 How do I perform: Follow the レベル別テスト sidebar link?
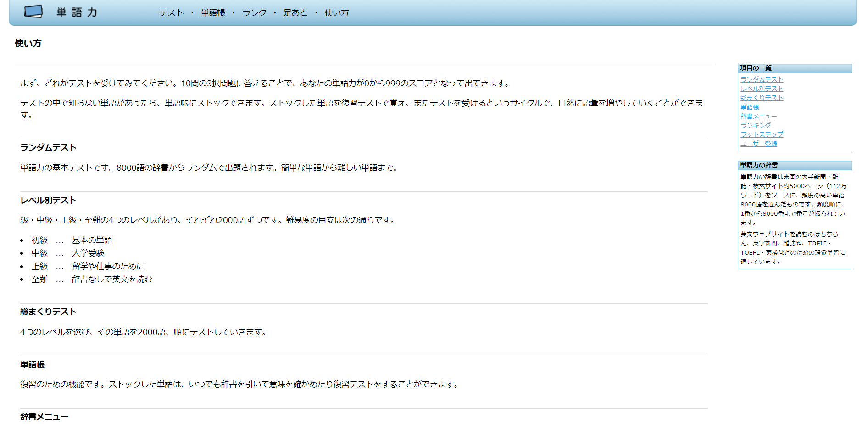point(762,89)
